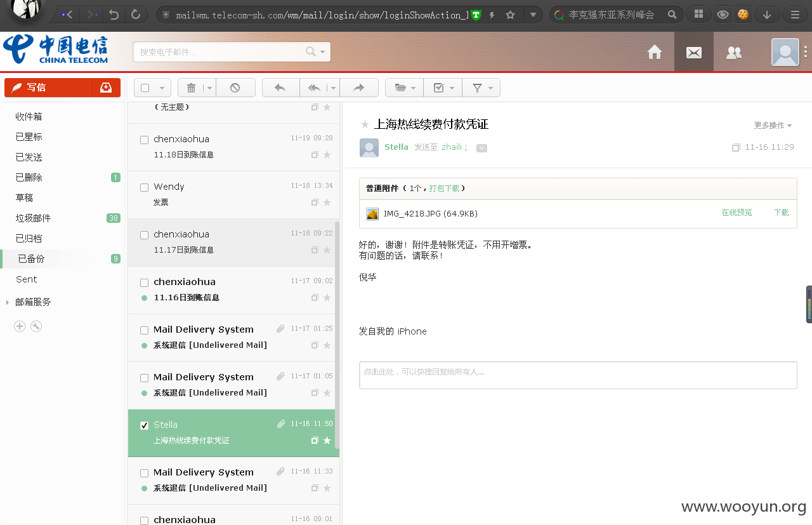Click the add folder plus icon in sidebar
Screen dimensions: 812x525
click(x=20, y=326)
